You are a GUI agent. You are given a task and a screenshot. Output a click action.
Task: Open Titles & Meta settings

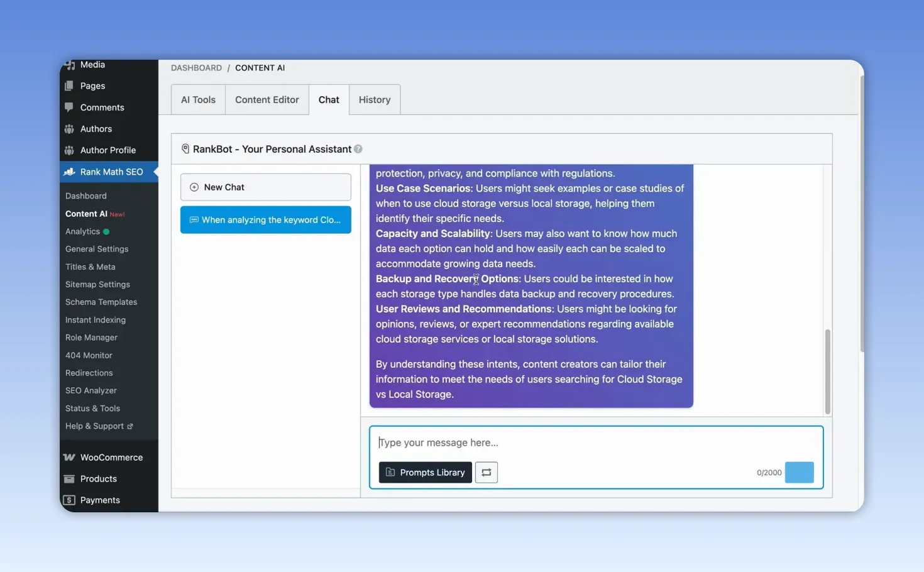point(91,267)
